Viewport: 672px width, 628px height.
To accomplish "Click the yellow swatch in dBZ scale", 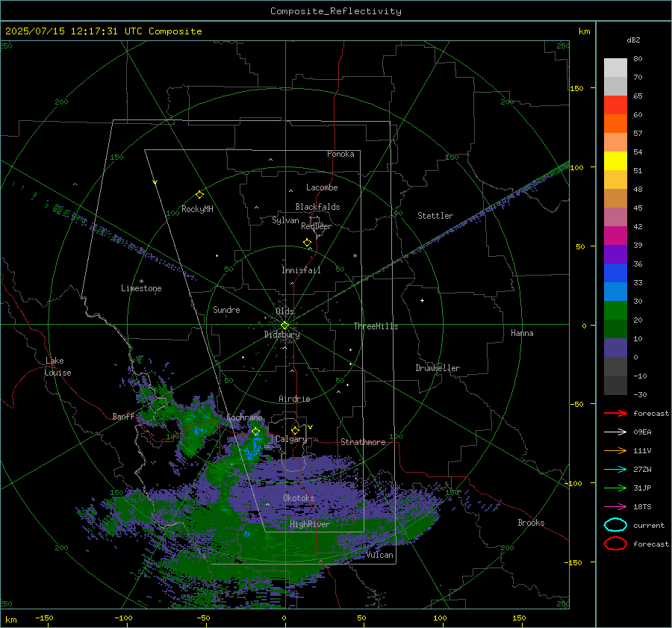I will click(x=615, y=161).
